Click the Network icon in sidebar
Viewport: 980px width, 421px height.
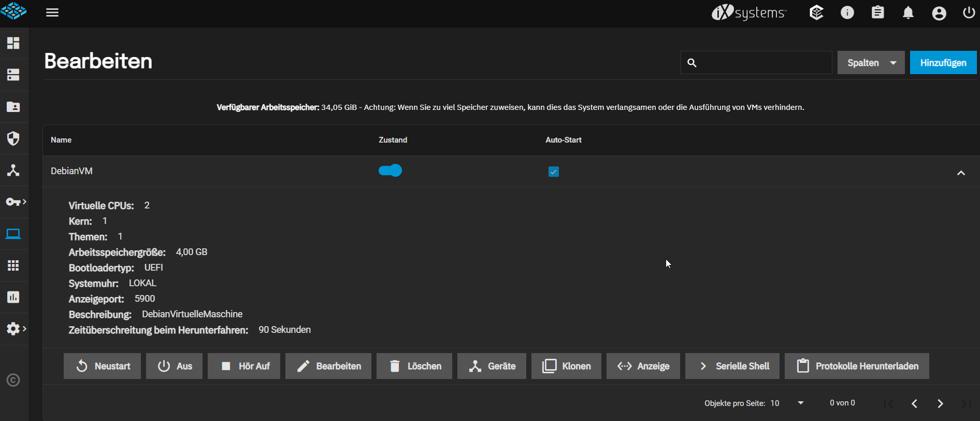point(13,170)
